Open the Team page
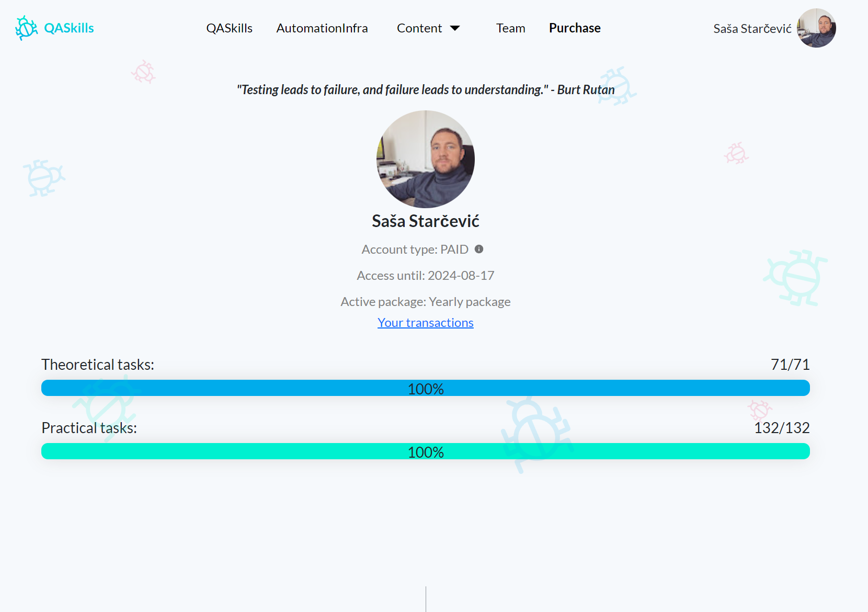 511,28
